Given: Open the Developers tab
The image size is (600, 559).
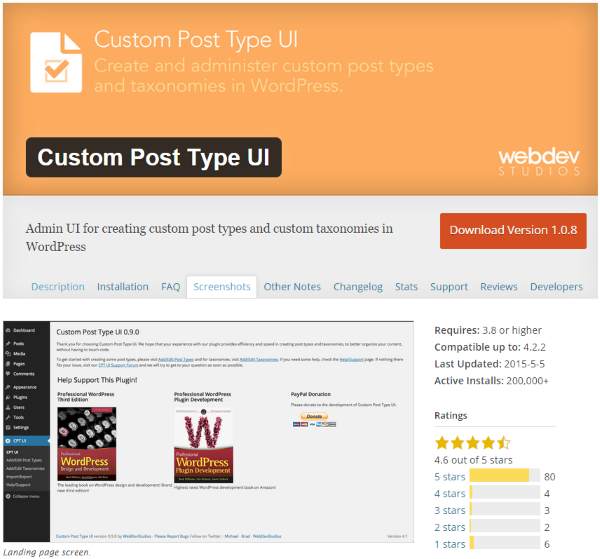Looking at the screenshot, I should point(556,287).
